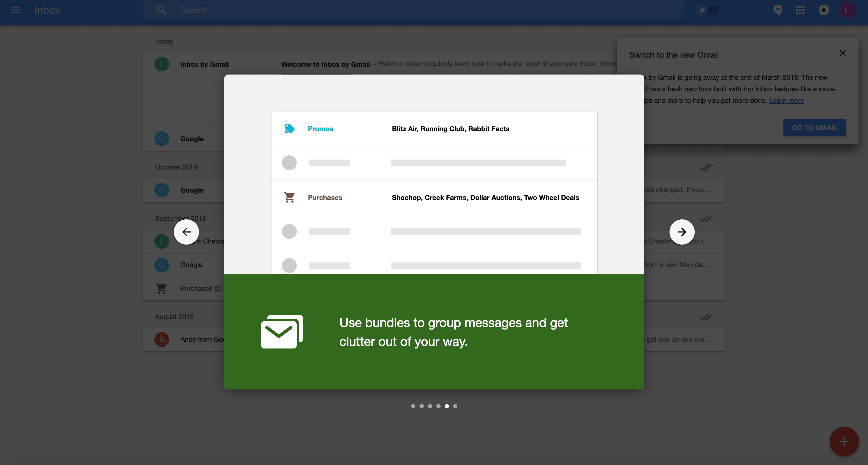Select the last carousel page dot
The height and width of the screenshot is (465, 868).
[x=455, y=406]
